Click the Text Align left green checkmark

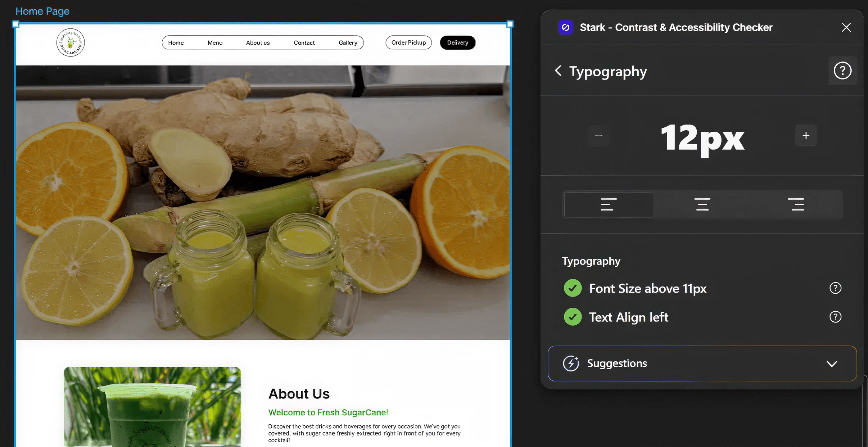(x=573, y=317)
